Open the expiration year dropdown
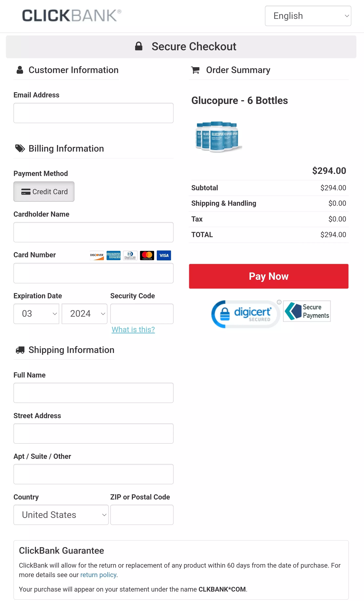 tap(84, 314)
